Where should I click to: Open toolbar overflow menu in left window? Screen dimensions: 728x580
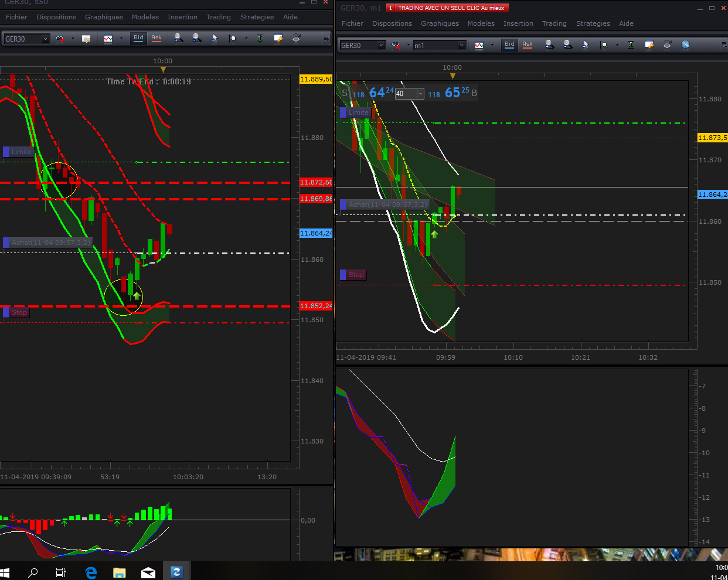(x=326, y=39)
